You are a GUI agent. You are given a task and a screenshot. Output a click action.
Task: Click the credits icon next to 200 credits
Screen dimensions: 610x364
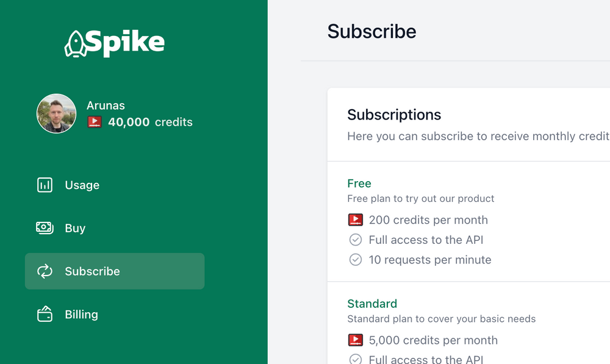[356, 220]
